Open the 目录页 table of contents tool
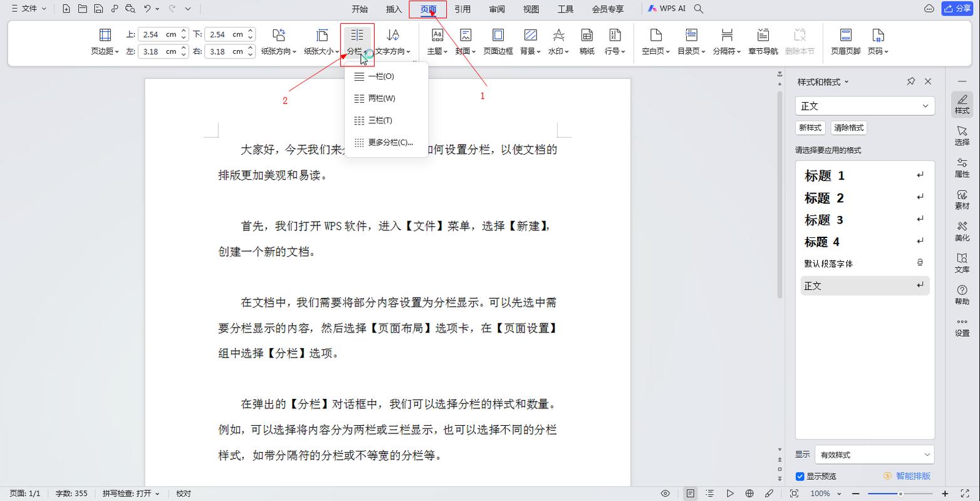This screenshot has height=501, width=980. click(x=691, y=42)
